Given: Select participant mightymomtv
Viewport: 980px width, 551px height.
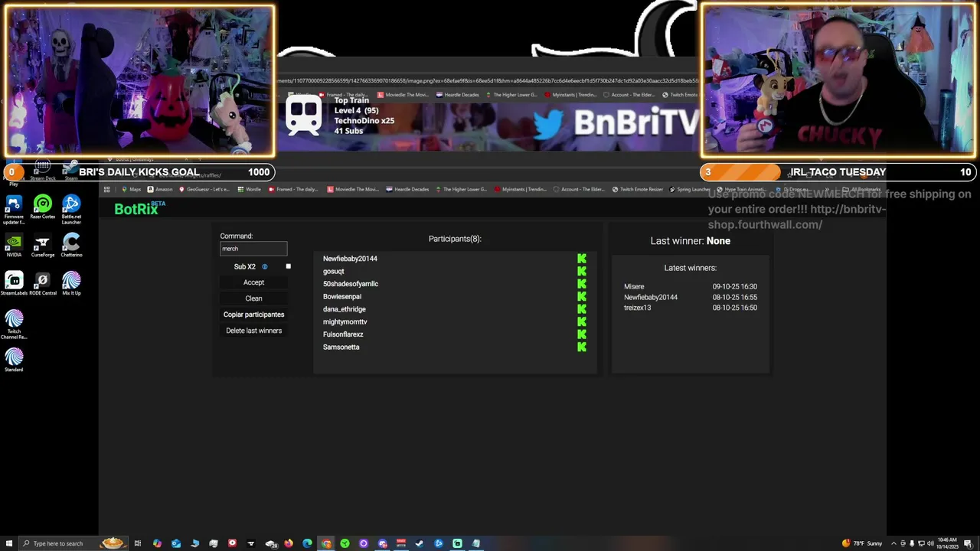Looking at the screenshot, I should coord(345,321).
